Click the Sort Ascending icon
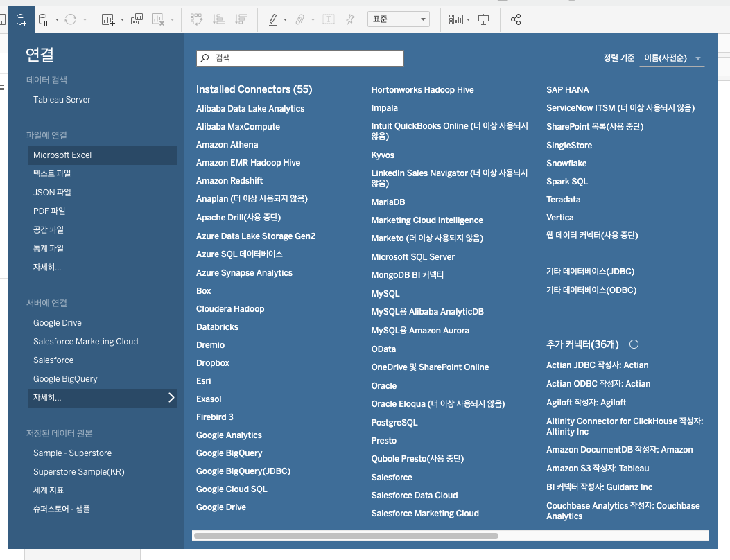730x560 pixels. point(219,19)
